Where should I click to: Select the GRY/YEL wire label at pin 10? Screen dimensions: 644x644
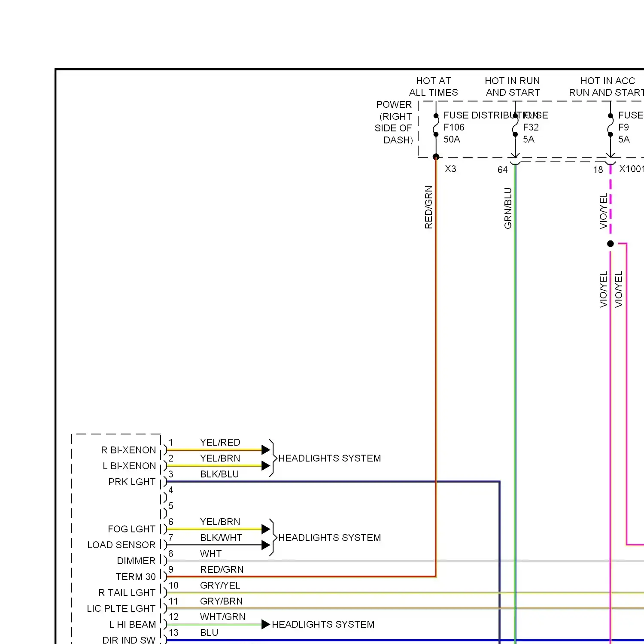pyautogui.click(x=220, y=585)
